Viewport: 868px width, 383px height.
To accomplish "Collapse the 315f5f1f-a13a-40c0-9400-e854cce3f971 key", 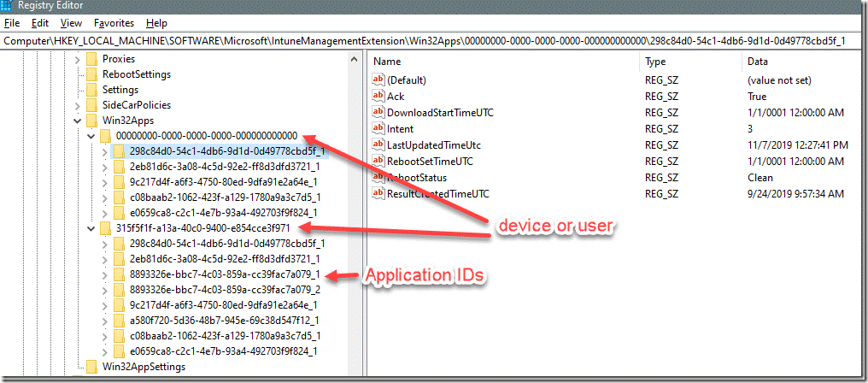I will point(91,228).
